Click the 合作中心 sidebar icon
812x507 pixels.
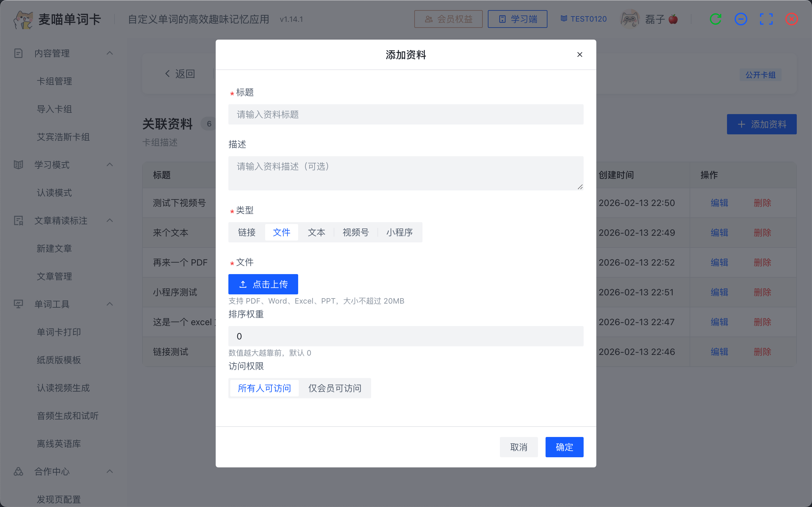[x=18, y=472]
